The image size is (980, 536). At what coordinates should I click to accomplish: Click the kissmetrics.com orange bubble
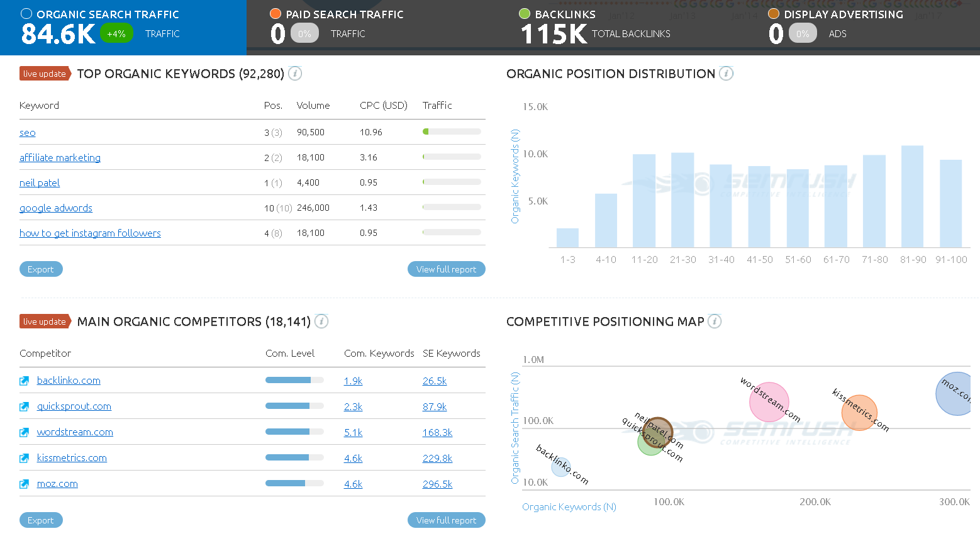859,413
